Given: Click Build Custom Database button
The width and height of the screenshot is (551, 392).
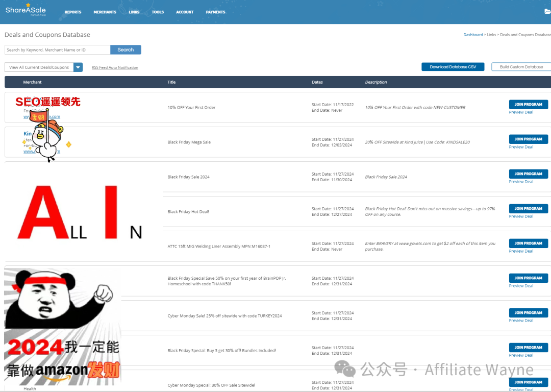Looking at the screenshot, I should [521, 67].
